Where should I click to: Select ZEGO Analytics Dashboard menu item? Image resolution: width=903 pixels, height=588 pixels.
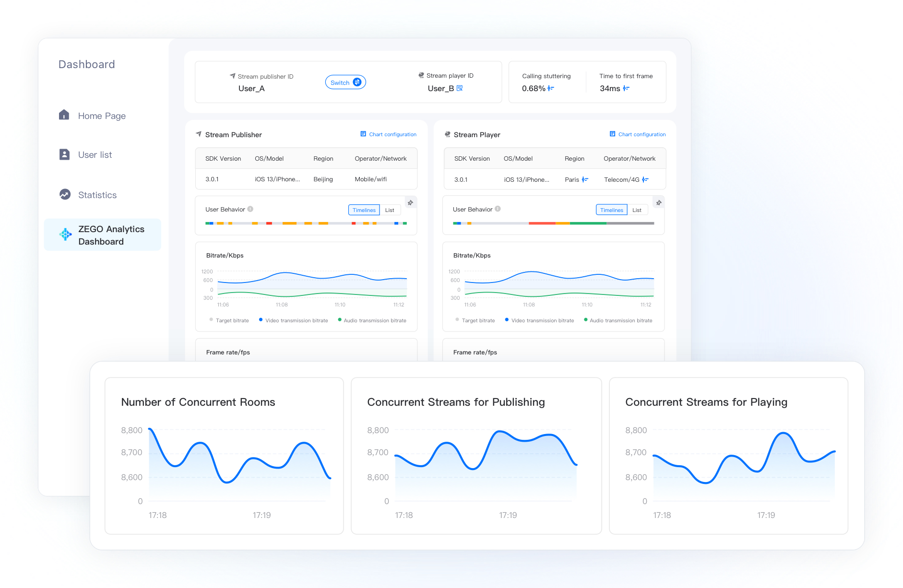103,235
